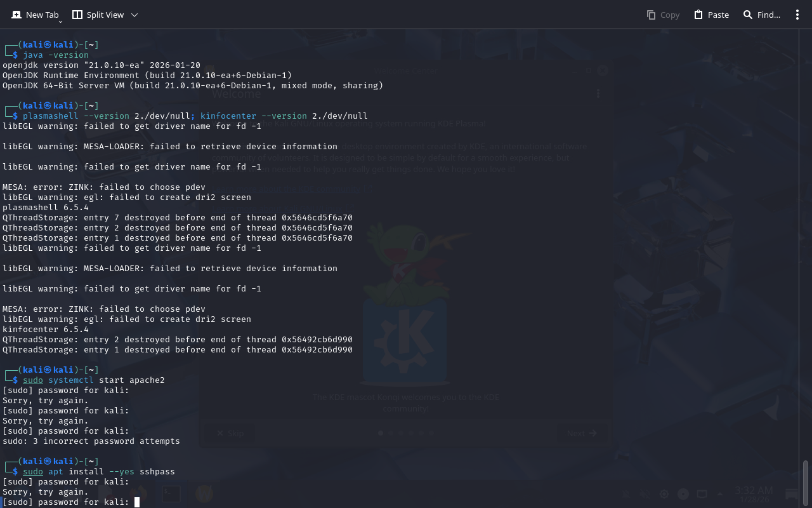Click the Split View pane icon
Viewport: 812px width, 508px height.
[77, 15]
